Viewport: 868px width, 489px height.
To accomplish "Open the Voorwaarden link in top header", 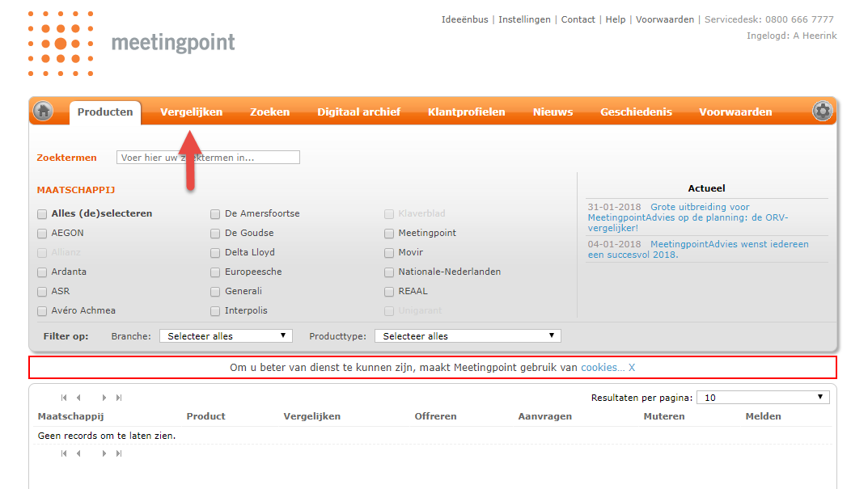I will [664, 19].
